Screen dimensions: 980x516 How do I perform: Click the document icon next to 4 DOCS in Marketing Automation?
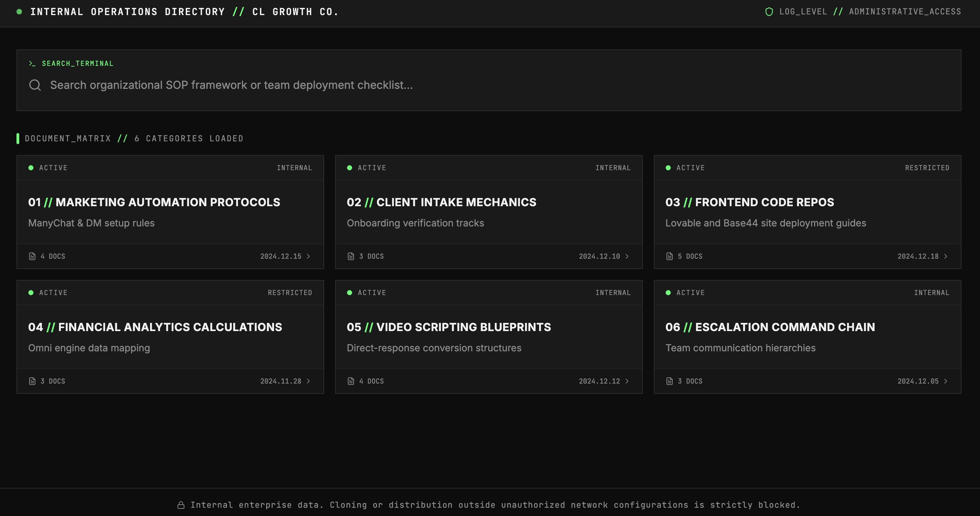(x=32, y=256)
